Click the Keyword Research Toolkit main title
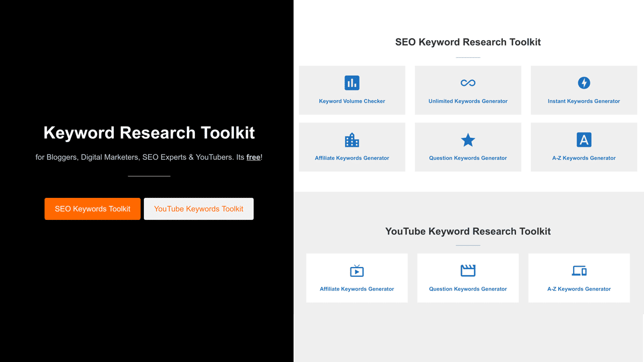The width and height of the screenshot is (644, 362). click(149, 132)
